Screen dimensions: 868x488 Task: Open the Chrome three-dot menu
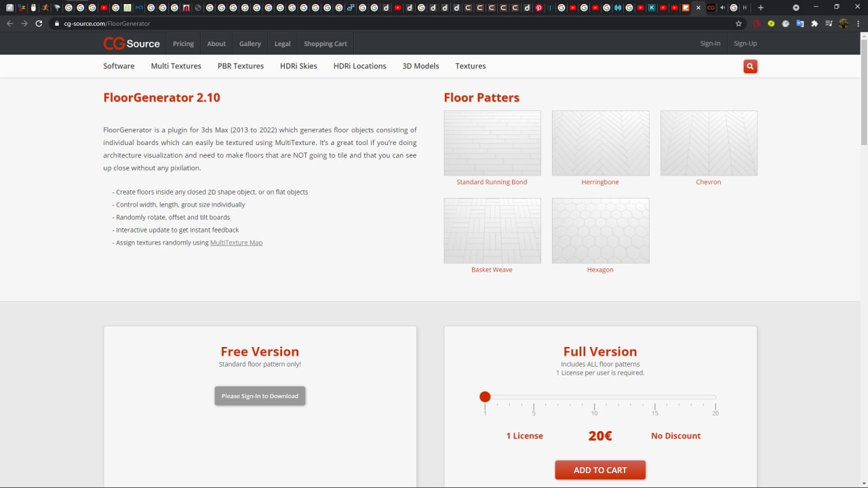[x=858, y=23]
